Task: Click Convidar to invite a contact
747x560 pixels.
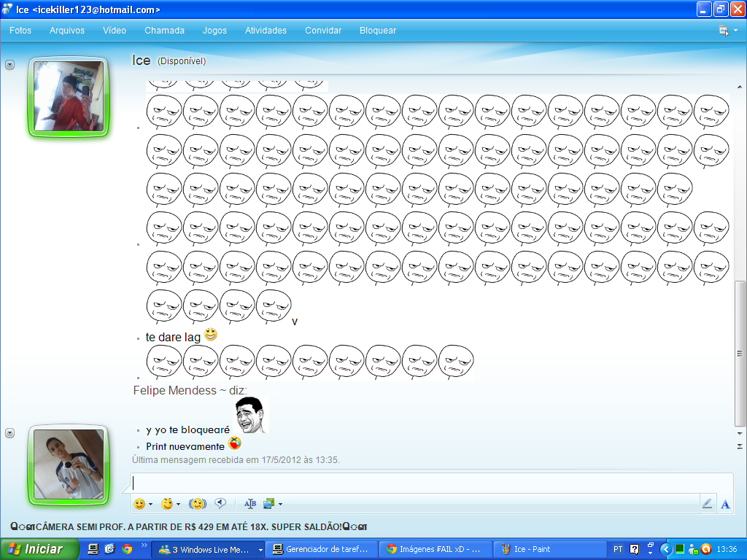Action: (x=323, y=31)
